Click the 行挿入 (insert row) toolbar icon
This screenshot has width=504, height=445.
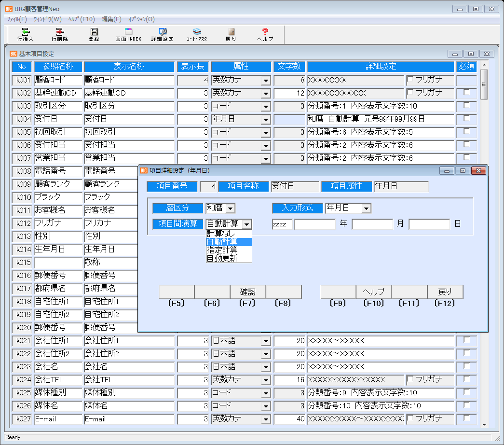click(x=25, y=34)
